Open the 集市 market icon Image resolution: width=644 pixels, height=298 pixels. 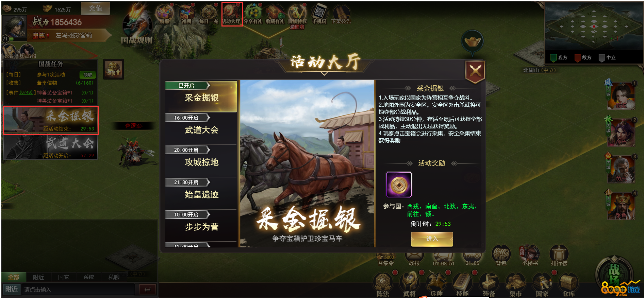tap(516, 285)
